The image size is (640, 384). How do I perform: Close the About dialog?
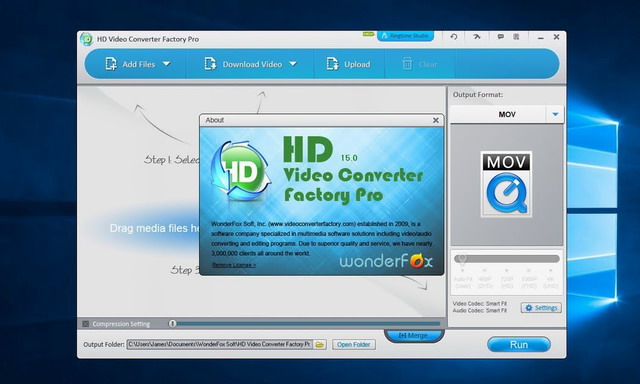[x=436, y=120]
